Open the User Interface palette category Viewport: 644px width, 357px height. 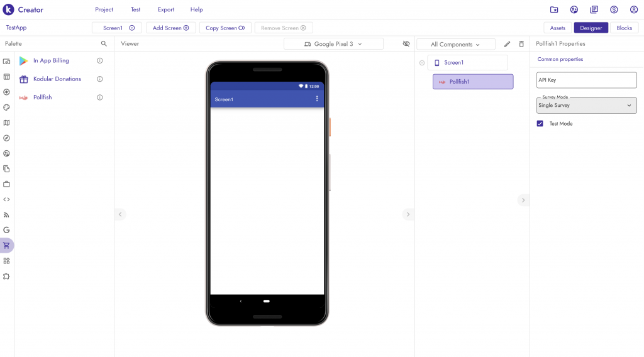coord(6,62)
